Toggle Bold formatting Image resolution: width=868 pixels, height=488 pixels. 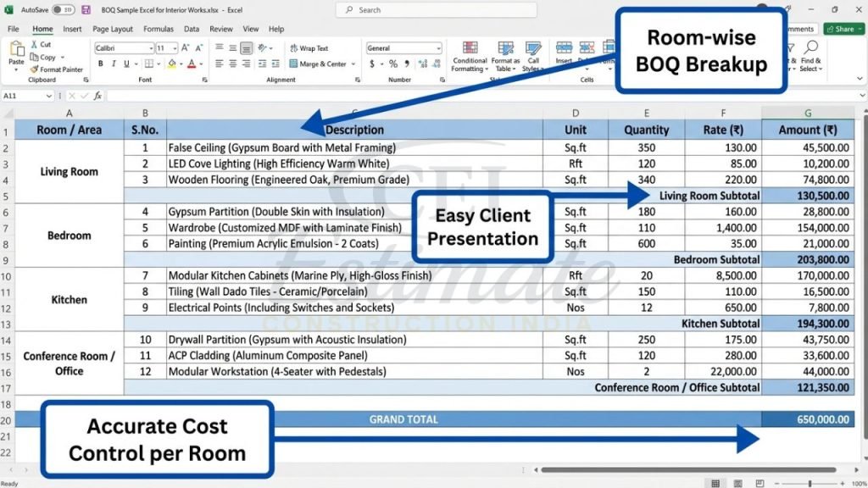coord(101,64)
